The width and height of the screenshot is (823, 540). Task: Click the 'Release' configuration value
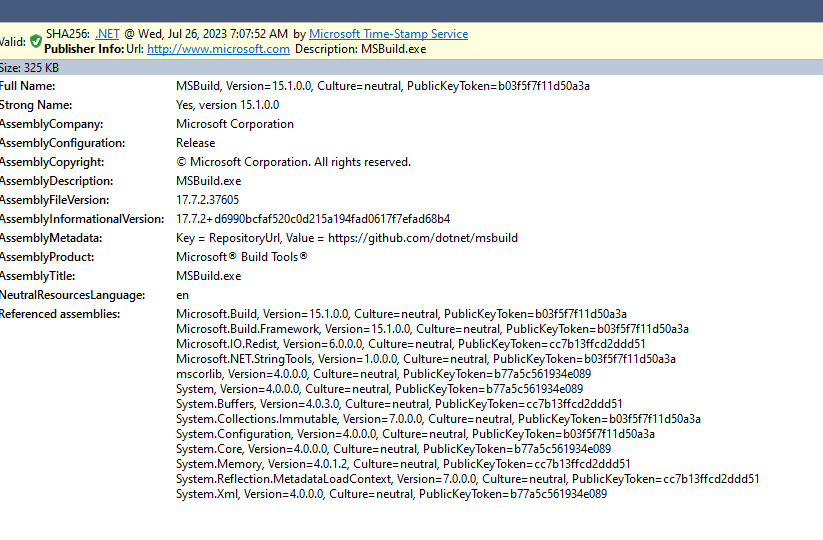pos(195,143)
